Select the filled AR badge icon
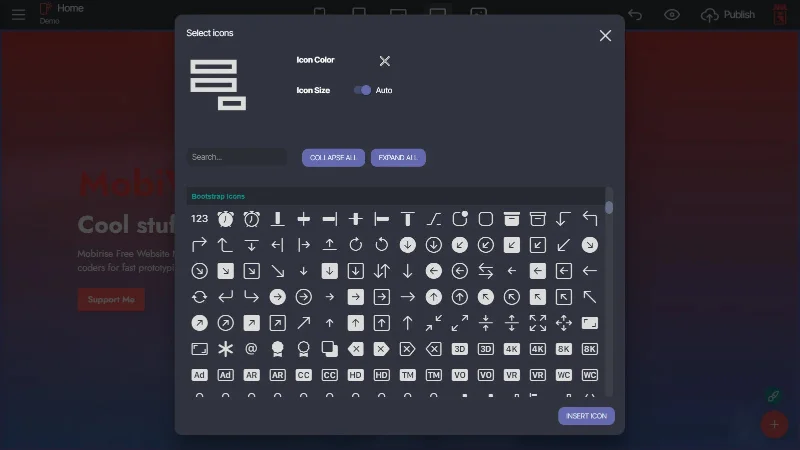800x450 pixels. (252, 375)
